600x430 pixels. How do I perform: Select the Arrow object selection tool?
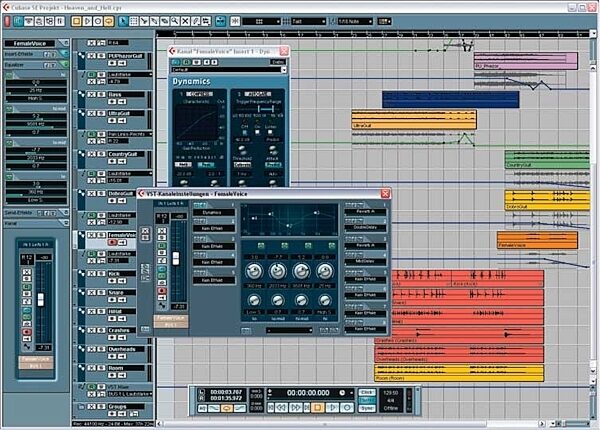point(123,21)
